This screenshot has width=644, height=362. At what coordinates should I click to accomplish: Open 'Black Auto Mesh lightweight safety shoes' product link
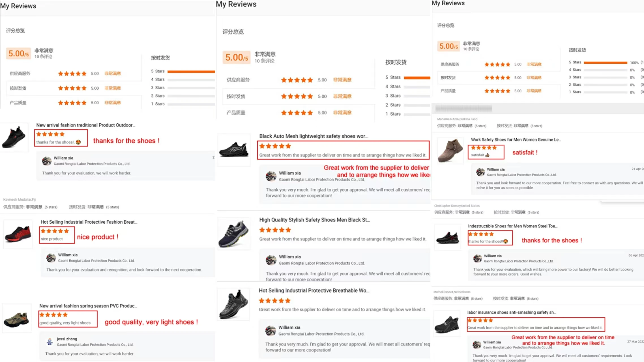[314, 136]
